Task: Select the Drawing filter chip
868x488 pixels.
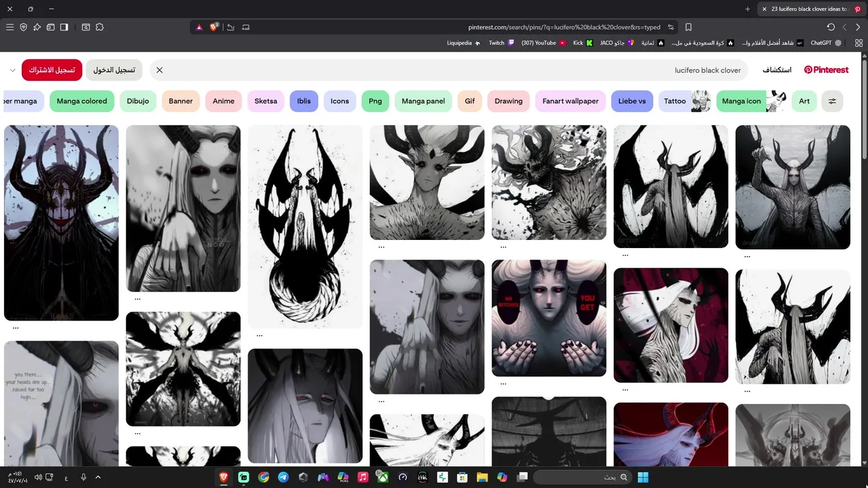Action: tap(509, 101)
